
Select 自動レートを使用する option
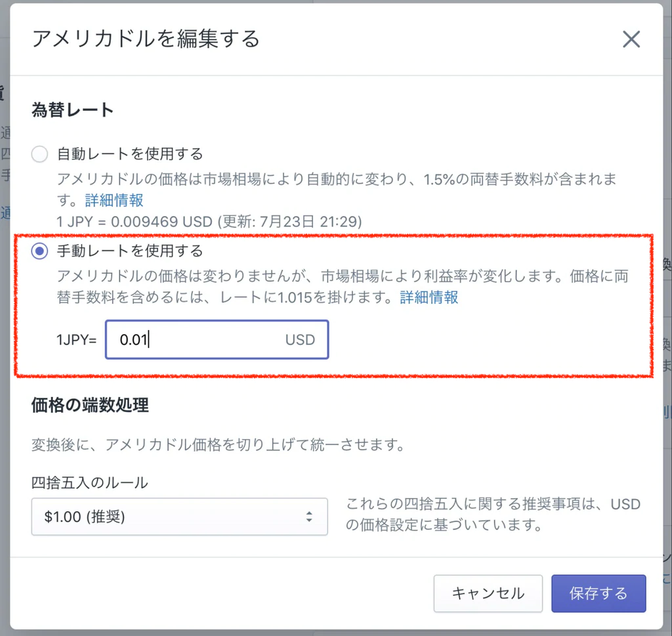39,154
